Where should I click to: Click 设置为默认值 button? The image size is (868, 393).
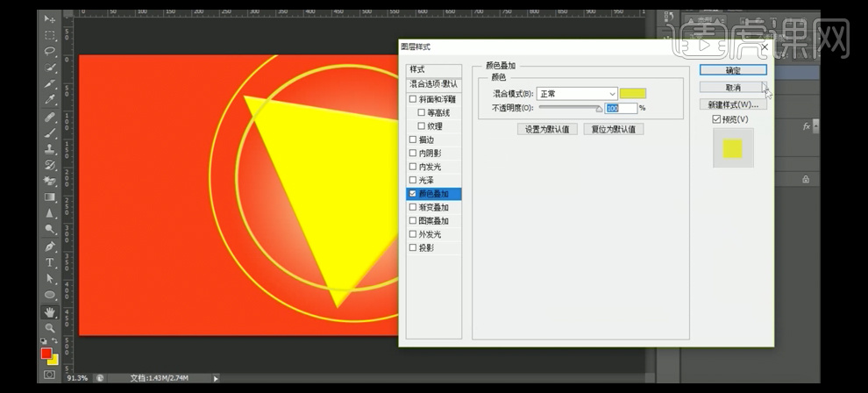point(547,130)
